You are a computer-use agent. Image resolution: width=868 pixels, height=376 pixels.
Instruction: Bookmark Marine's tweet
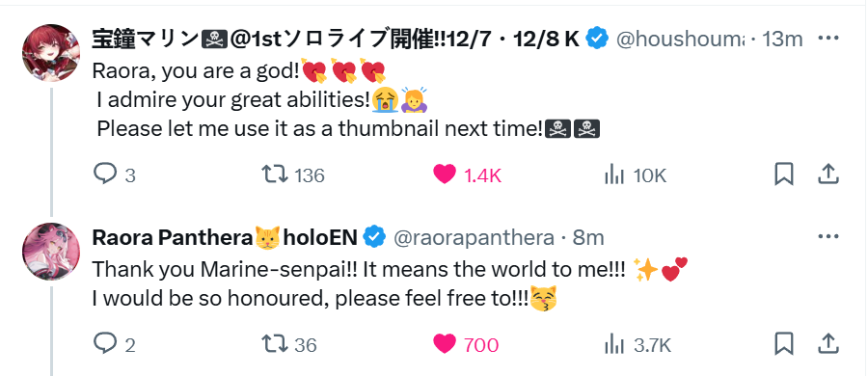(784, 175)
